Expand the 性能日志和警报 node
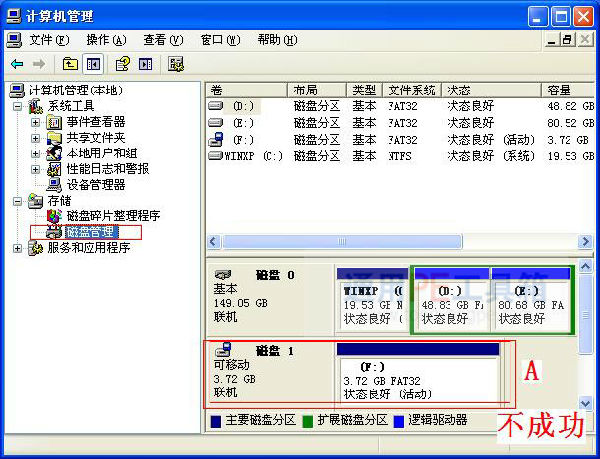The height and width of the screenshot is (459, 600). tap(36, 169)
